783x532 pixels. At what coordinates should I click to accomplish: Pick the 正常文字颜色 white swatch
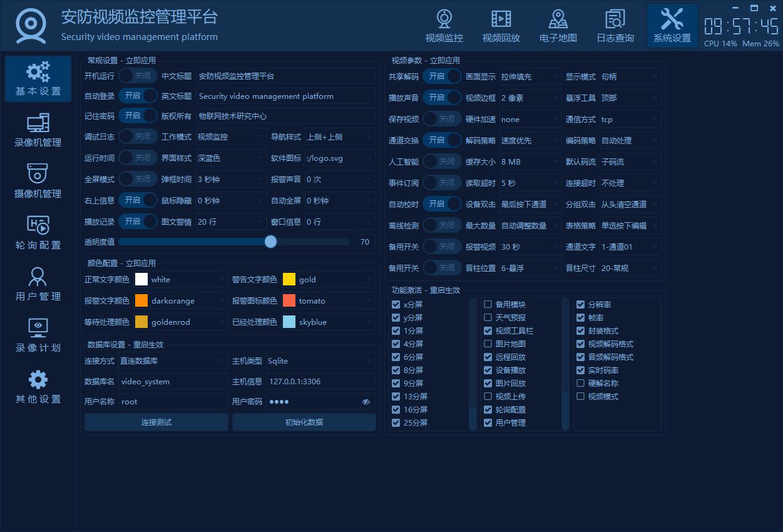point(141,279)
